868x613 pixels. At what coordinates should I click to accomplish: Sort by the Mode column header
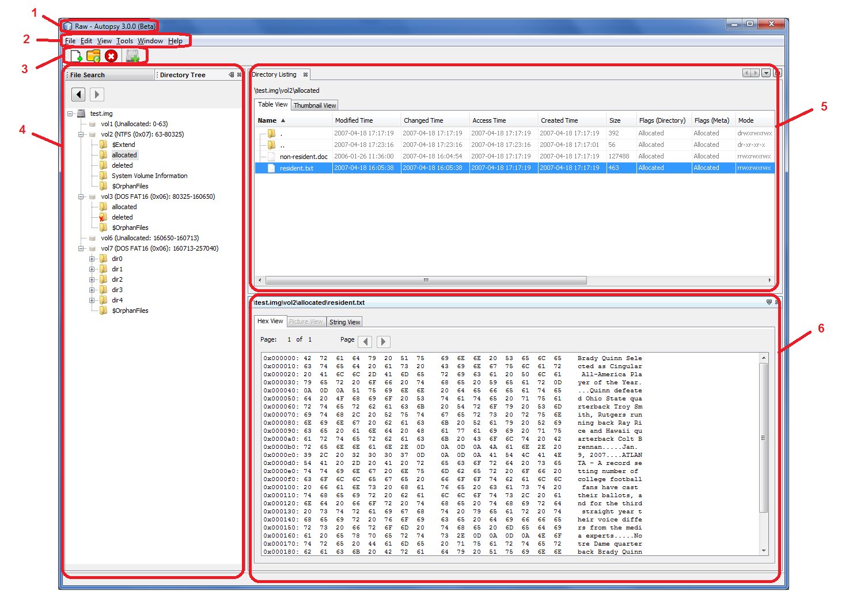point(755,120)
